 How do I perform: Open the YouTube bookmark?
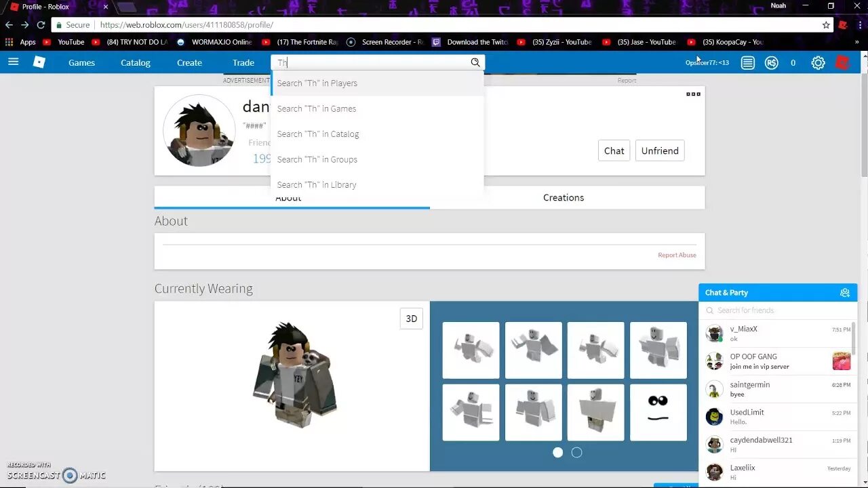point(64,42)
